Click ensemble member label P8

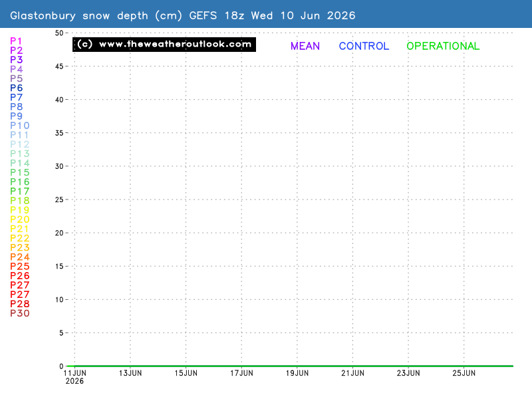pos(16,106)
